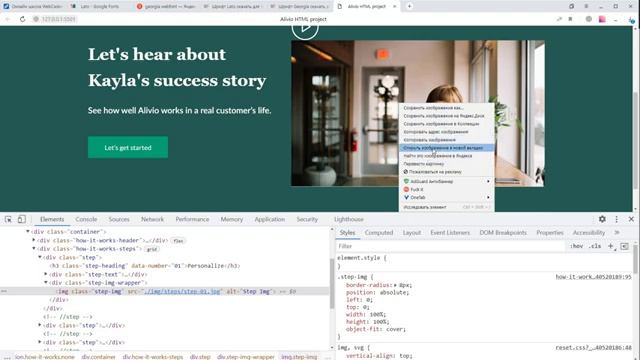Add new style rule plus icon
640x360 pixels.
tap(611, 246)
